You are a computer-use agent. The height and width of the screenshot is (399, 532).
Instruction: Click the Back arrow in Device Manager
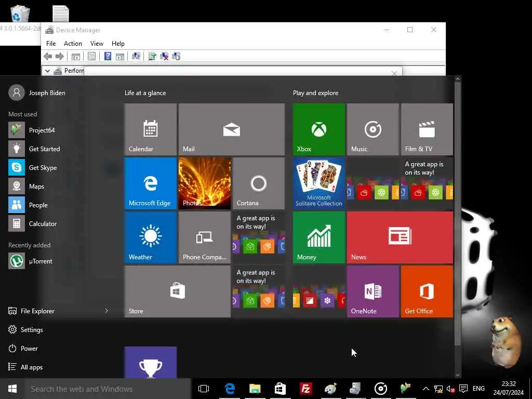48,56
